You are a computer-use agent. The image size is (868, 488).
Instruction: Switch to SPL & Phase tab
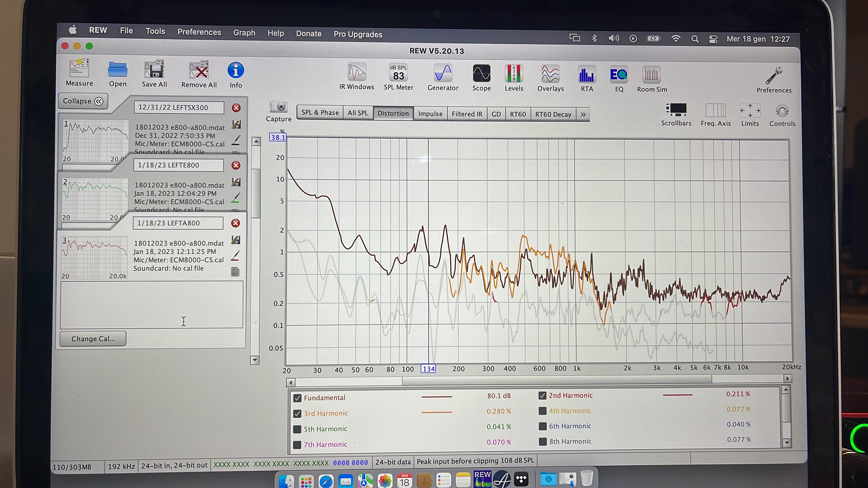320,113
